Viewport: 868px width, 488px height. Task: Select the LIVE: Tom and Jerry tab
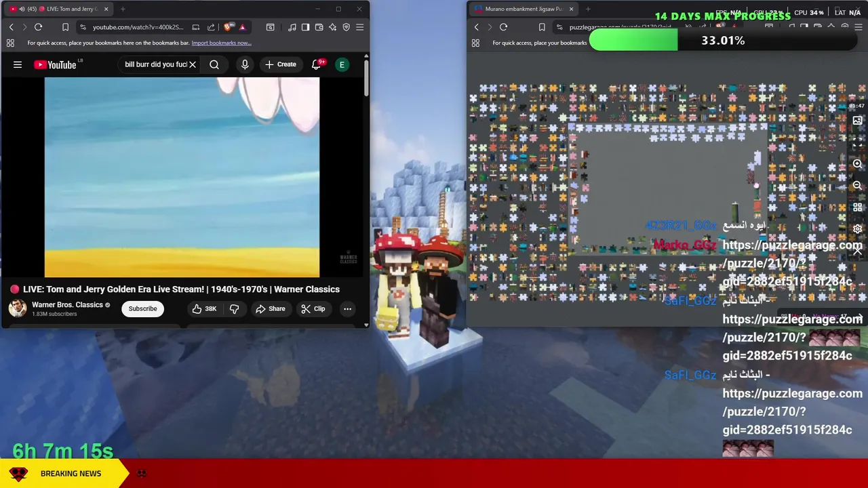coord(60,9)
